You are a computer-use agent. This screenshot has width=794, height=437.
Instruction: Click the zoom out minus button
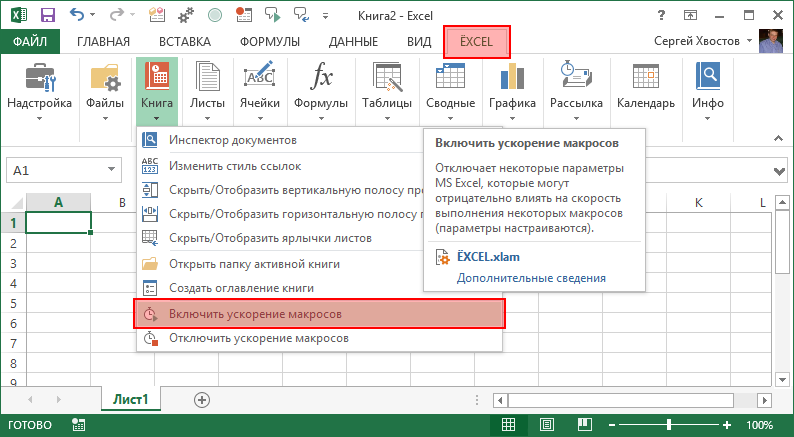(x=612, y=425)
